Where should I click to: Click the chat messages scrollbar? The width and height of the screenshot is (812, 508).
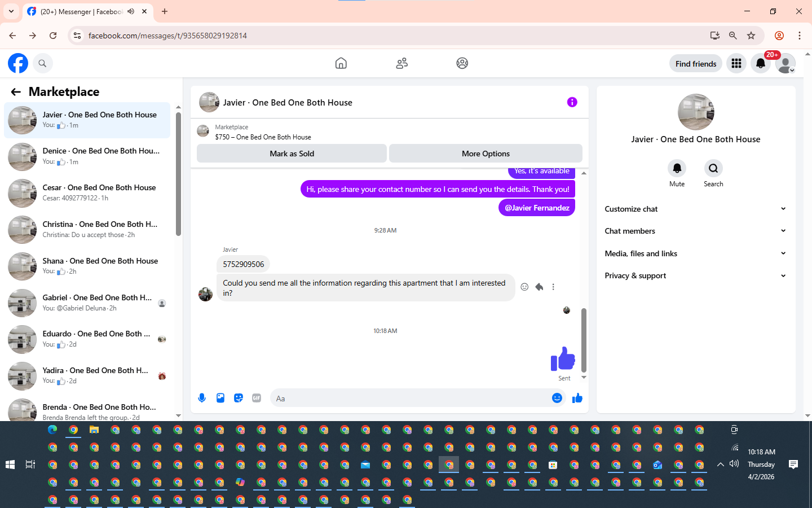[x=584, y=340]
